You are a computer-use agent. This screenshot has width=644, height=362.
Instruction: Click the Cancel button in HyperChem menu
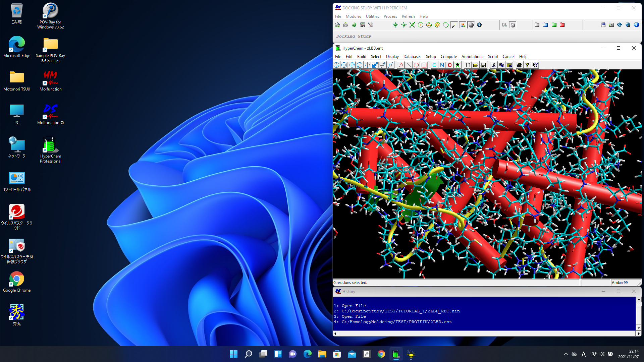pos(508,56)
